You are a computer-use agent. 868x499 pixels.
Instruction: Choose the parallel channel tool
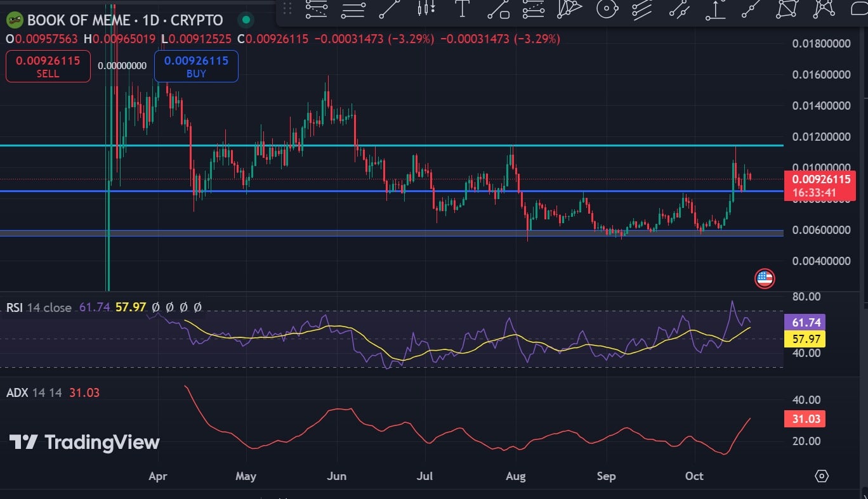[x=643, y=9]
